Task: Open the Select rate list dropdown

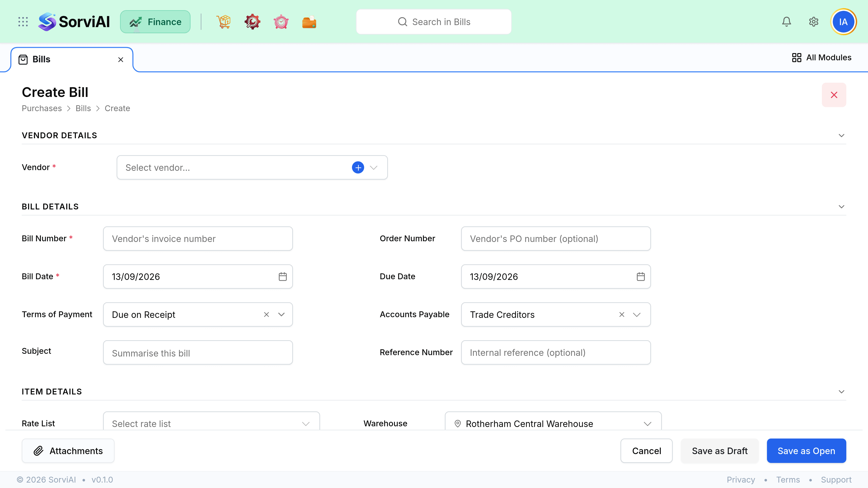Action: 211,421
